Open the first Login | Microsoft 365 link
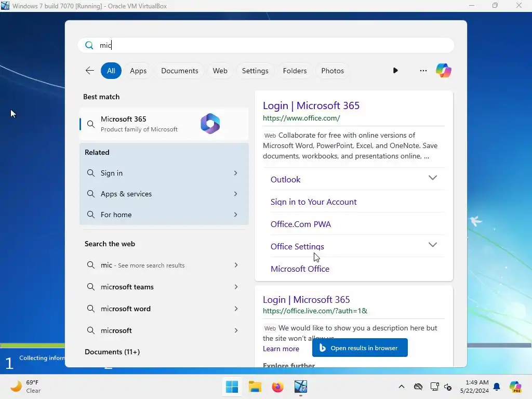The width and height of the screenshot is (532, 399). click(x=311, y=105)
